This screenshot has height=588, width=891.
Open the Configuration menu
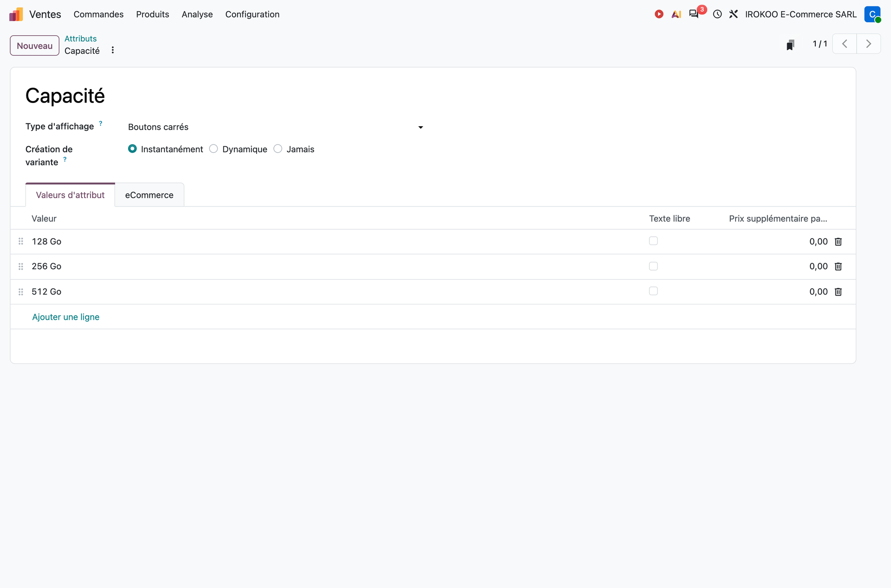tap(252, 14)
